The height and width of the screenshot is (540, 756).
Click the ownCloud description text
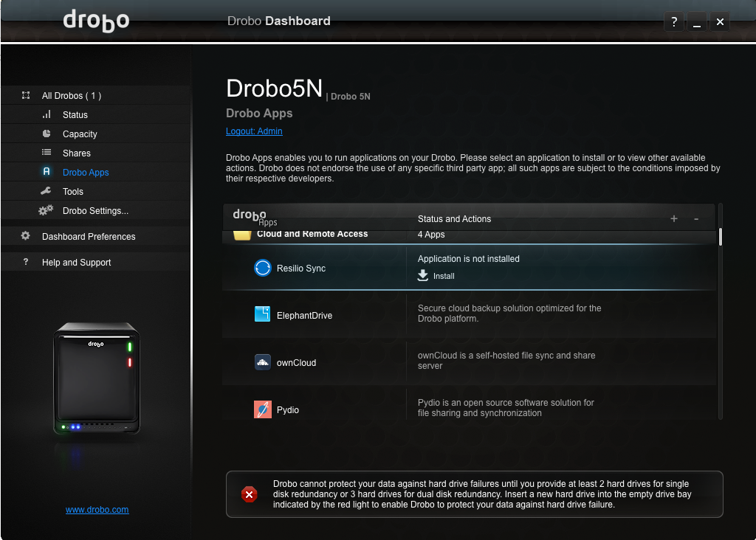(506, 360)
